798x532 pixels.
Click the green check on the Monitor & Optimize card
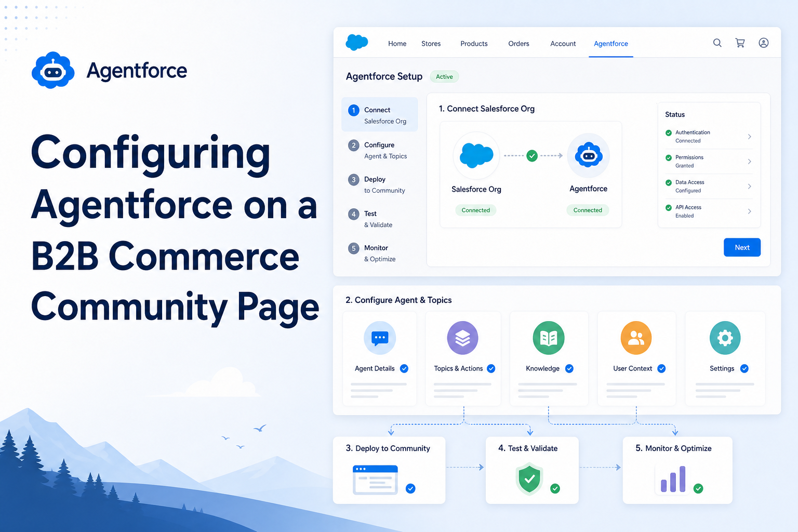(699, 488)
